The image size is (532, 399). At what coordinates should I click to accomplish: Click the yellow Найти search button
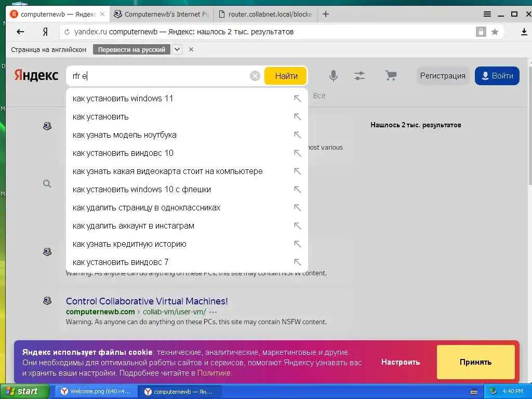point(286,76)
